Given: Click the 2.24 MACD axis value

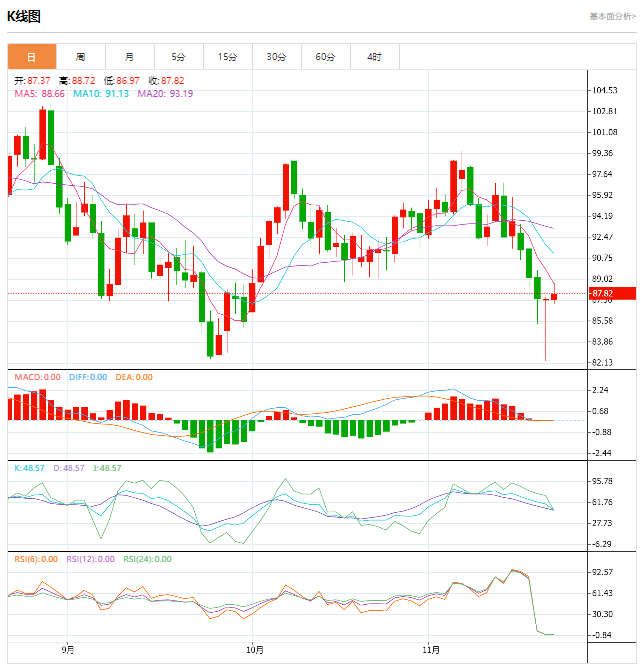Looking at the screenshot, I should tap(600, 390).
